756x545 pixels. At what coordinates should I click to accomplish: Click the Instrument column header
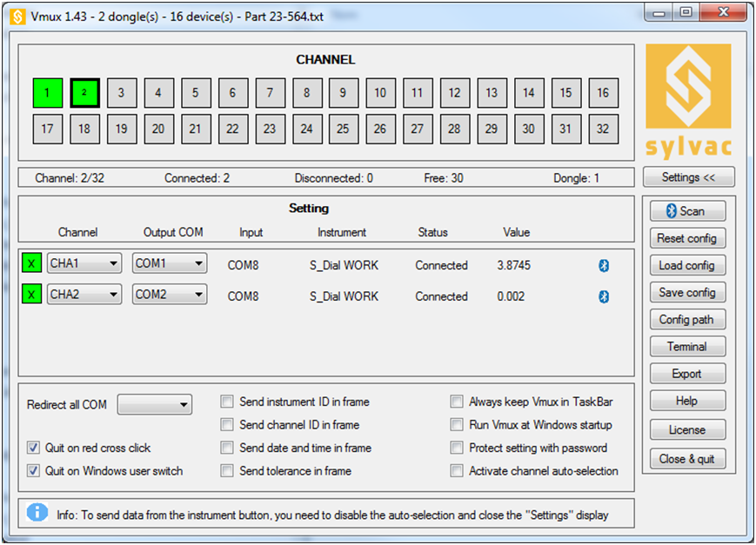[x=342, y=232]
